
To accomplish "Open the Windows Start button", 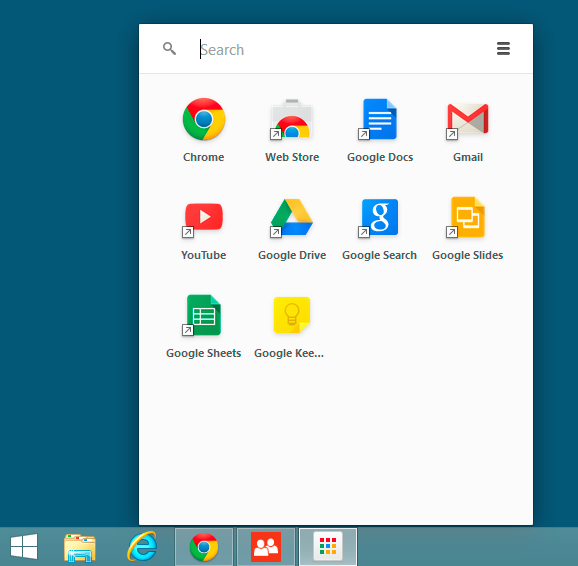I will click(x=24, y=546).
